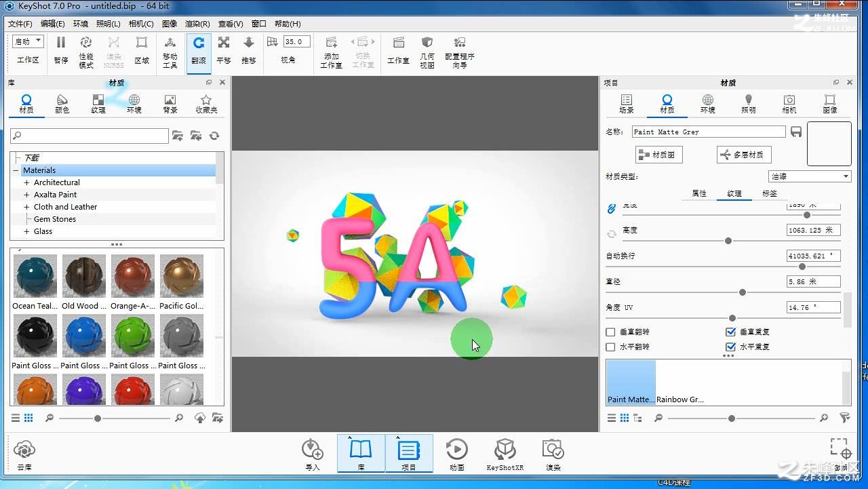Uncheck 水平重复 checkbox
The image size is (868, 489).
point(730,347)
